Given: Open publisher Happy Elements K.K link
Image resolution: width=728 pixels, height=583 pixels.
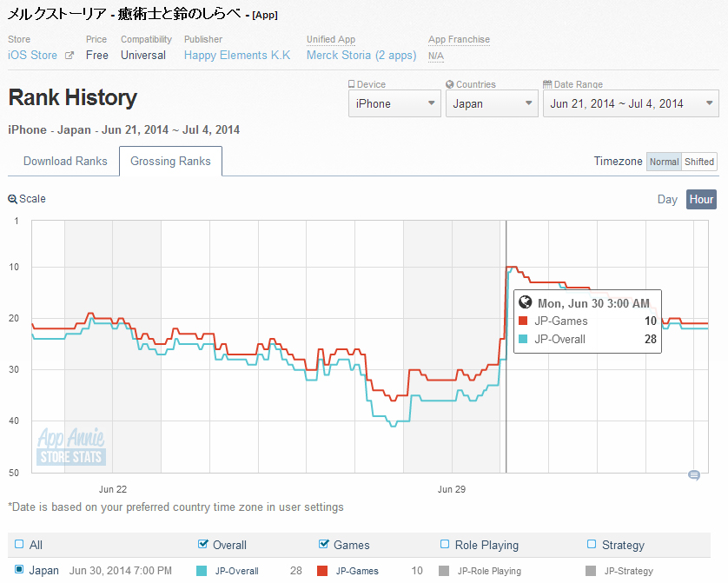Looking at the screenshot, I should (x=237, y=56).
